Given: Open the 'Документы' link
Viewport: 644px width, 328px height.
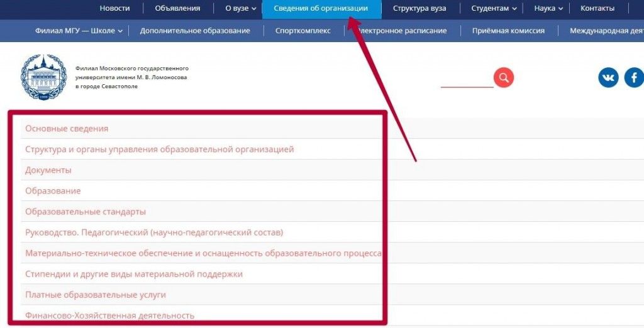Looking at the screenshot, I should point(48,170).
